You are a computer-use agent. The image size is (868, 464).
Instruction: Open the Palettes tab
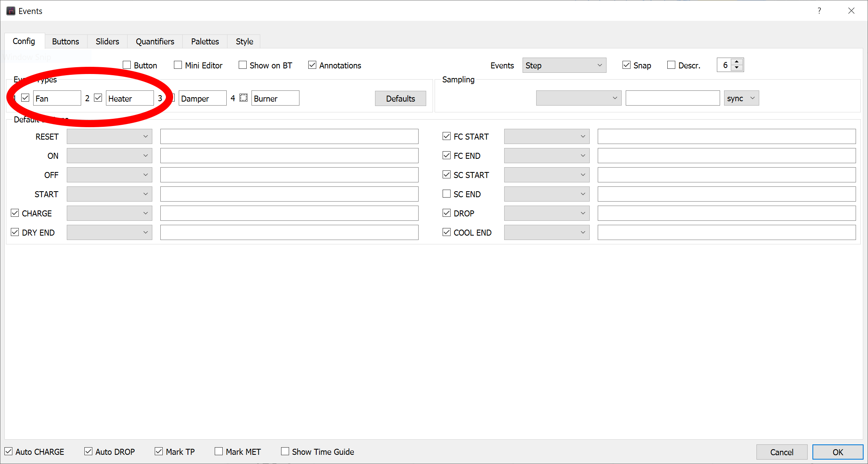(x=205, y=42)
